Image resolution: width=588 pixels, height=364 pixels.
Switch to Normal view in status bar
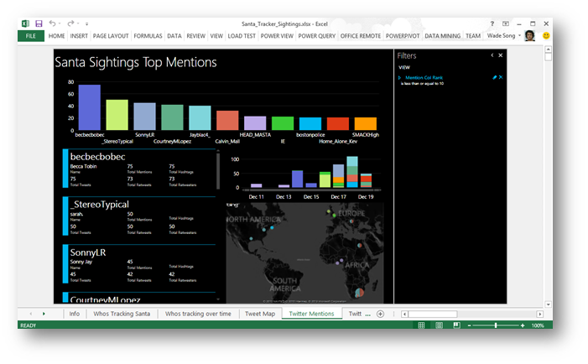421,325
